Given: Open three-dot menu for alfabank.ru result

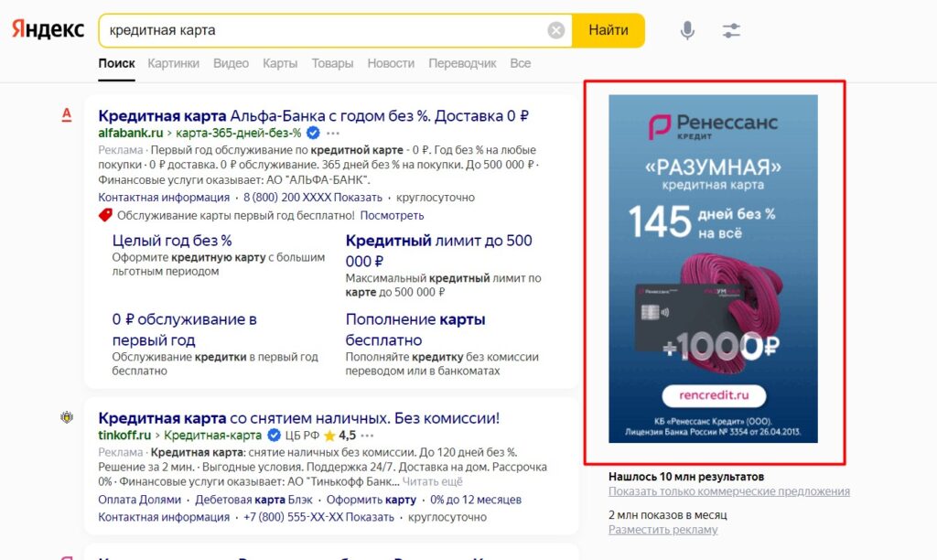Looking at the screenshot, I should (332, 133).
